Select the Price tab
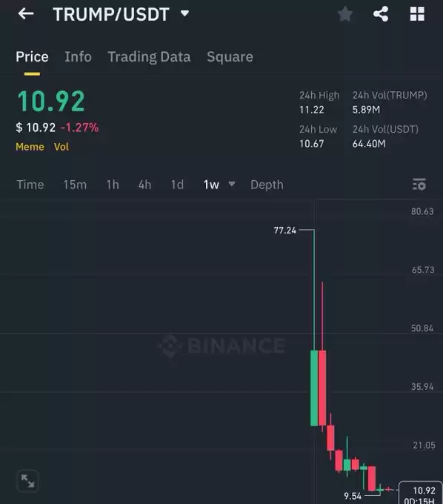The height and width of the screenshot is (504, 443). 32,57
